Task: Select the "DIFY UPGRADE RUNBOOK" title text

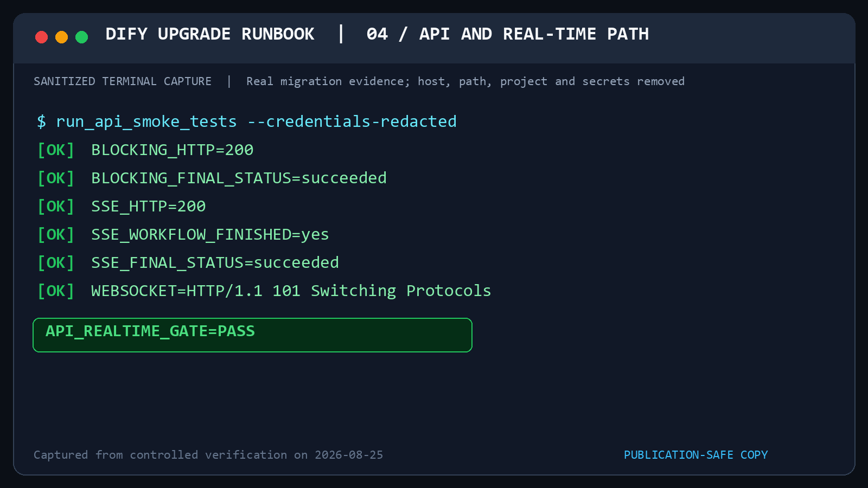Action: coord(210,34)
